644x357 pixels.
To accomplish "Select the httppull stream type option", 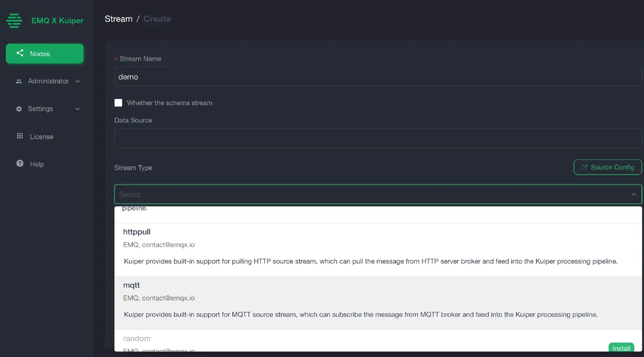I will point(378,249).
